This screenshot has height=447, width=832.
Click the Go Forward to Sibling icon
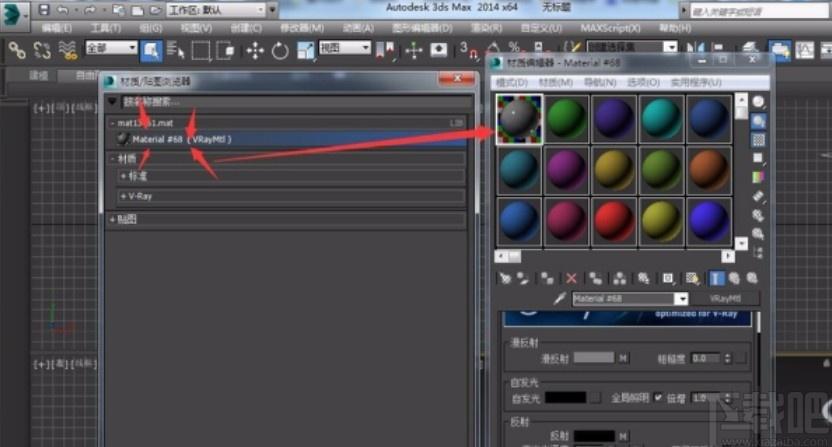click(752, 278)
